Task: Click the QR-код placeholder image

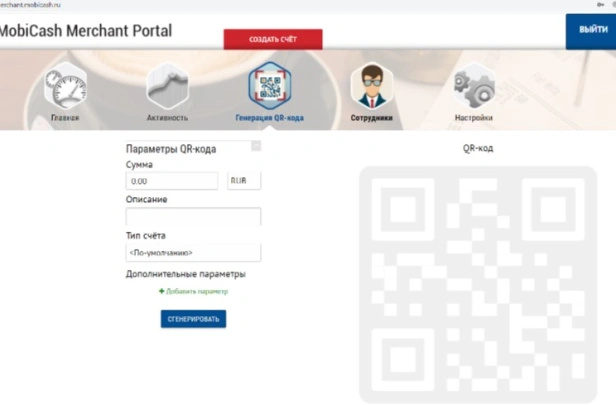Action: click(478, 285)
